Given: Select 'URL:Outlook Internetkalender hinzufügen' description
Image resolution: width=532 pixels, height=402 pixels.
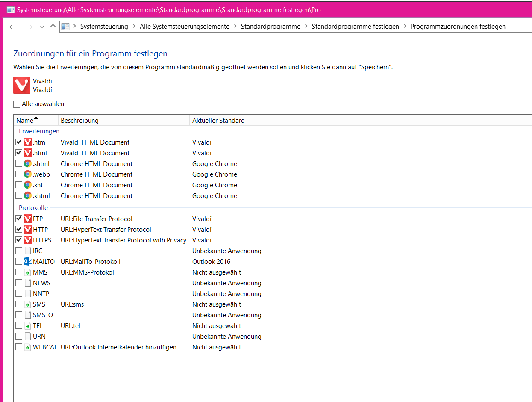Looking at the screenshot, I should click(x=118, y=347).
